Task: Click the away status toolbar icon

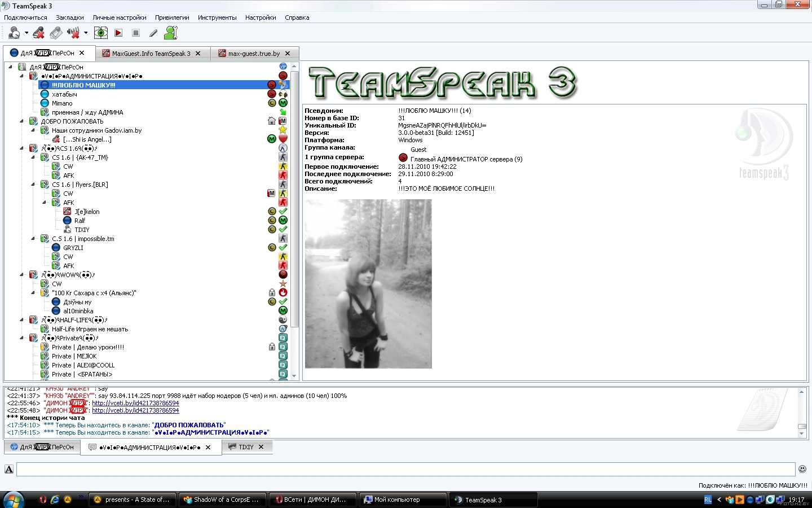Action: (14, 33)
